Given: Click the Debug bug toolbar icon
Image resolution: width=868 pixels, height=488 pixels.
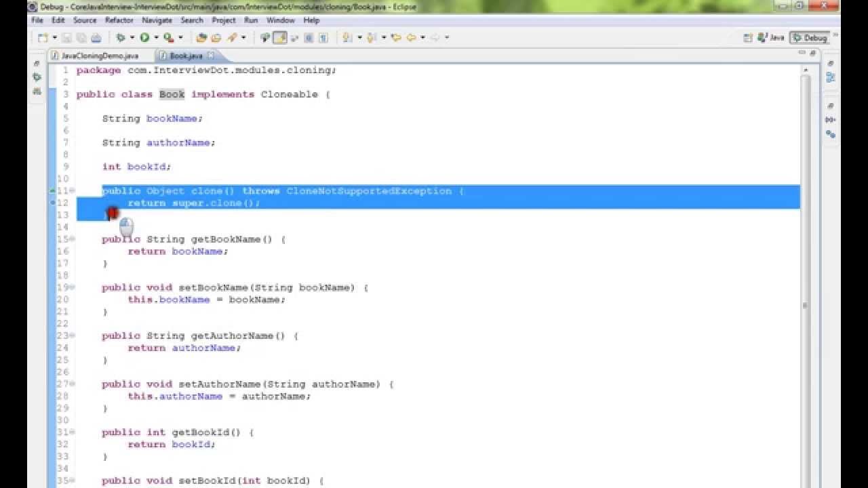Looking at the screenshot, I should (121, 38).
